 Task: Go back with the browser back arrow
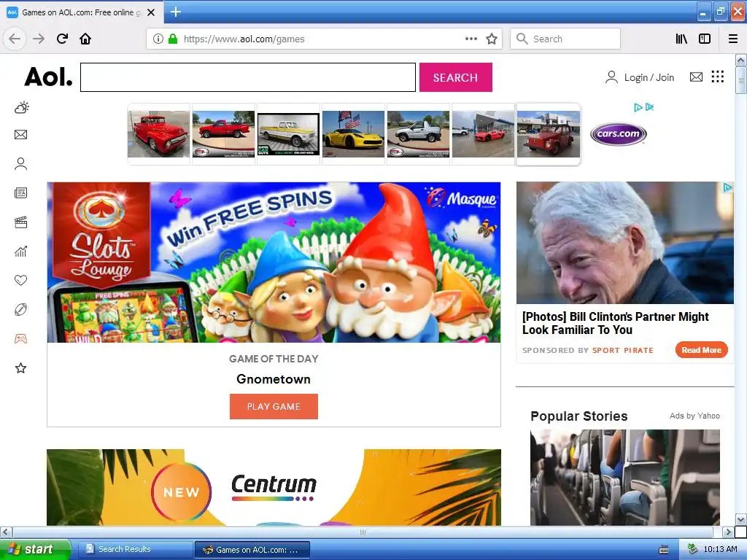tap(15, 39)
